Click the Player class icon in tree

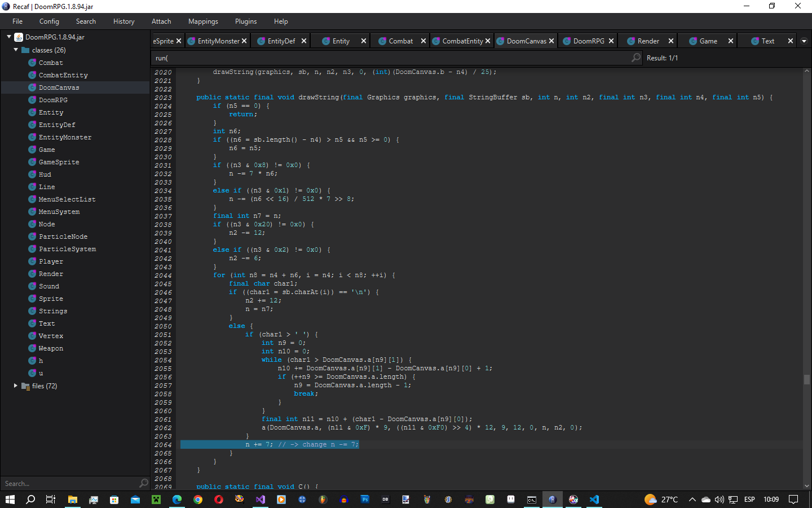pos(33,261)
